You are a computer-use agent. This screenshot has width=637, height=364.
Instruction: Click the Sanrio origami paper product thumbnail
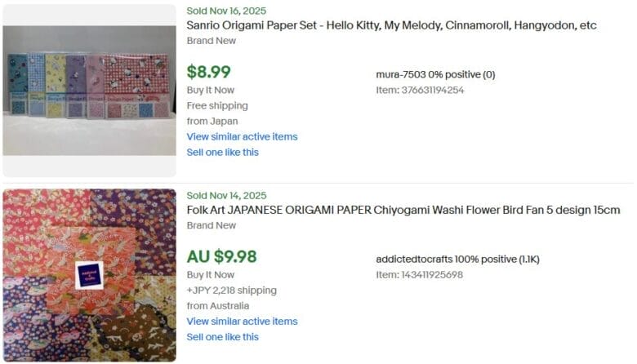click(89, 91)
